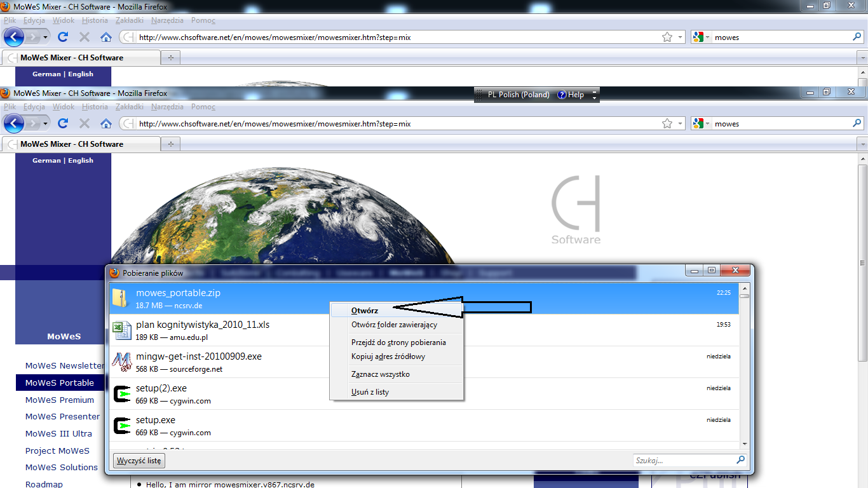Select Przejdź do strony pobierania

[x=397, y=342]
